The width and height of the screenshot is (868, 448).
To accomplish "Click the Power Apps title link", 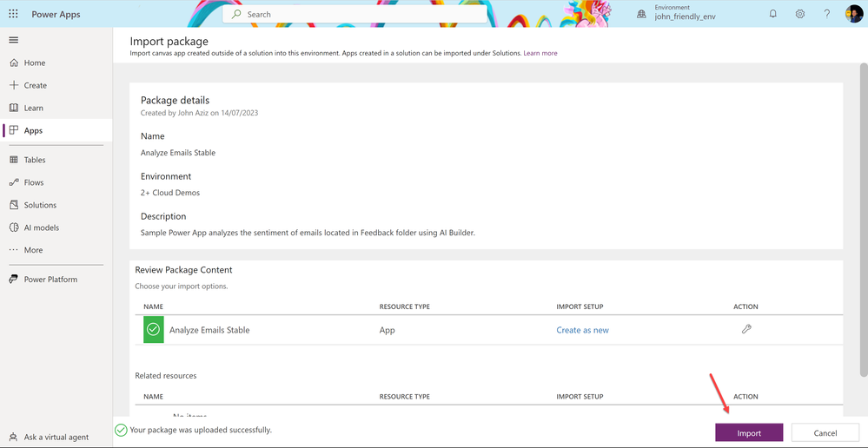I will [x=56, y=15].
